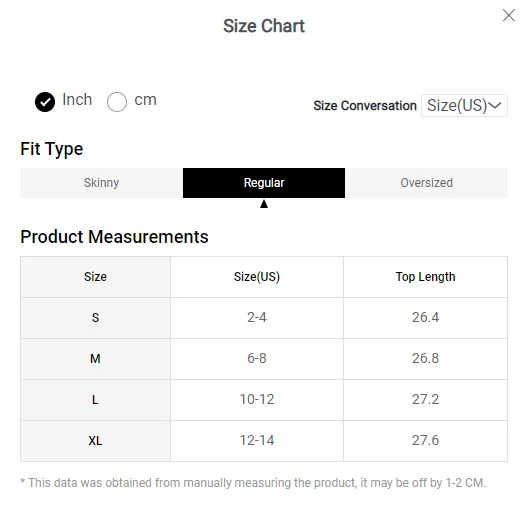Click the dropdown chevron beside Size(US)
The width and height of the screenshot is (531, 509).
pyautogui.click(x=495, y=106)
